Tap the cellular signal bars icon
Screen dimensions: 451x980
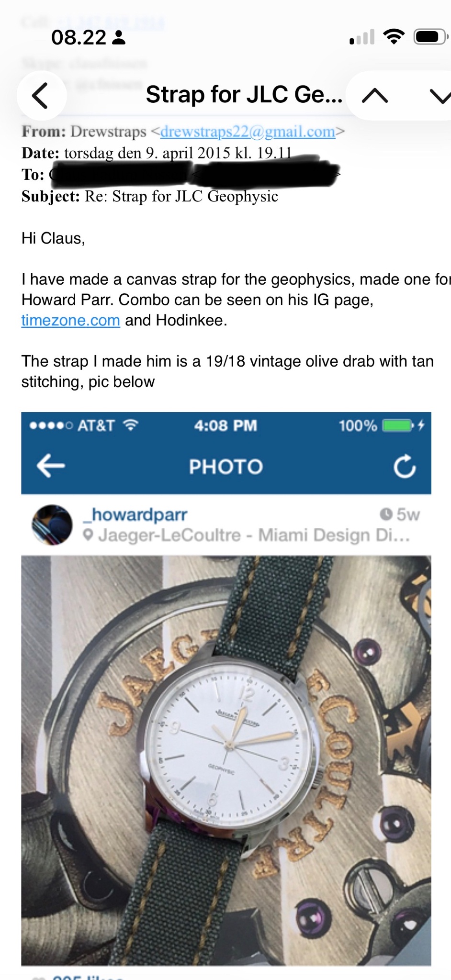(x=362, y=37)
